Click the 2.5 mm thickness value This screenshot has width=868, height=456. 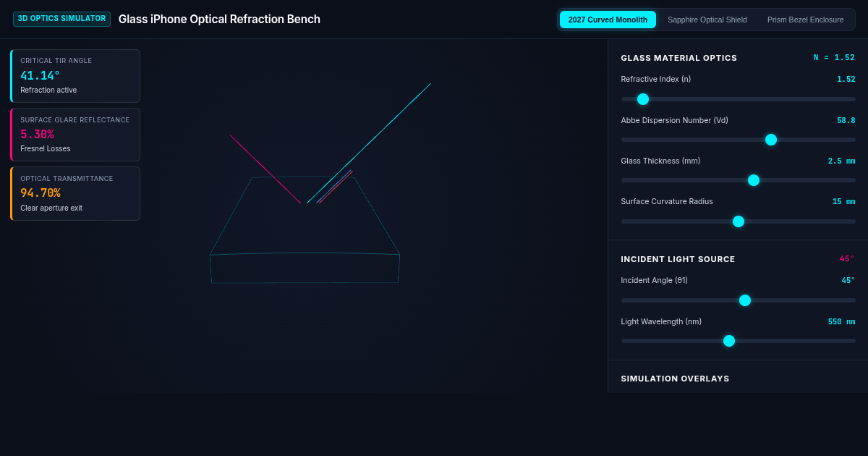click(x=841, y=161)
